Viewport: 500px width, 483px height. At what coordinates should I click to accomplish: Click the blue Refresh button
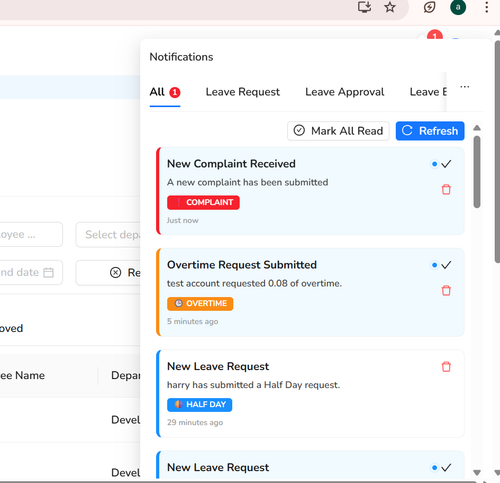(430, 131)
